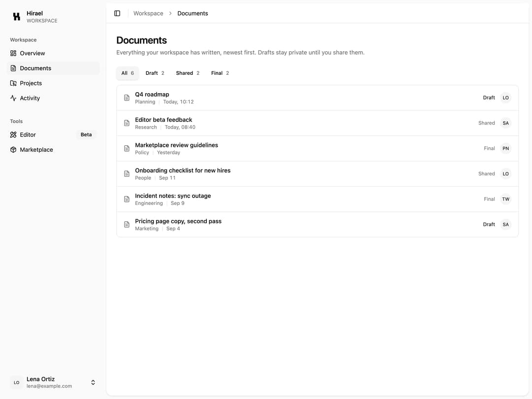Click Shared status on Onboarding checklist row
Image resolution: width=532 pixels, height=399 pixels.
click(487, 174)
